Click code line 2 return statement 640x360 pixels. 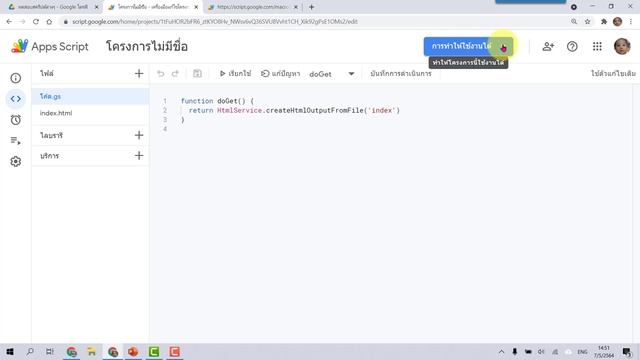294,110
